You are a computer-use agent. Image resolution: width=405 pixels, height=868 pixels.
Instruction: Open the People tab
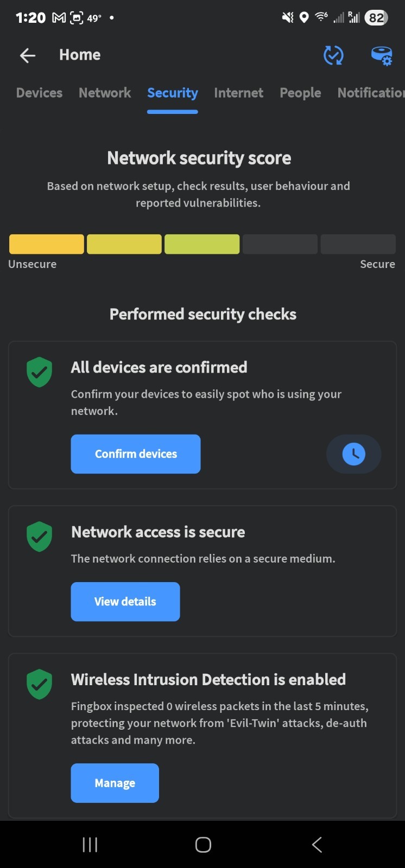tap(300, 93)
